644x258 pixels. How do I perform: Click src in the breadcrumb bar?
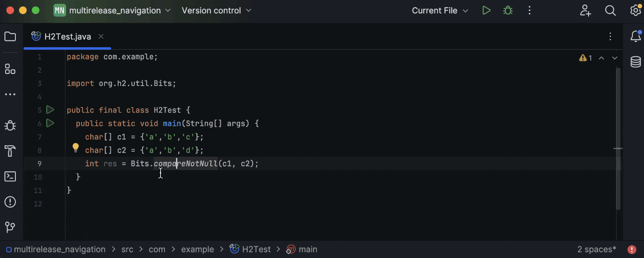(127, 249)
